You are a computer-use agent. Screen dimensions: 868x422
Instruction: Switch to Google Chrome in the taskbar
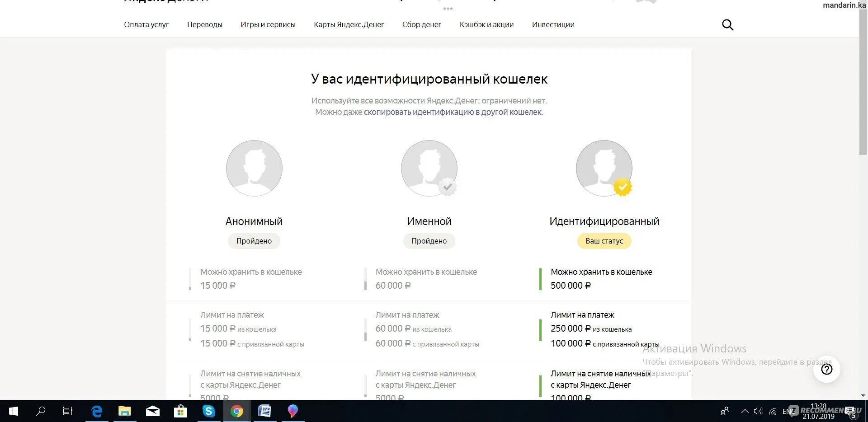point(236,411)
